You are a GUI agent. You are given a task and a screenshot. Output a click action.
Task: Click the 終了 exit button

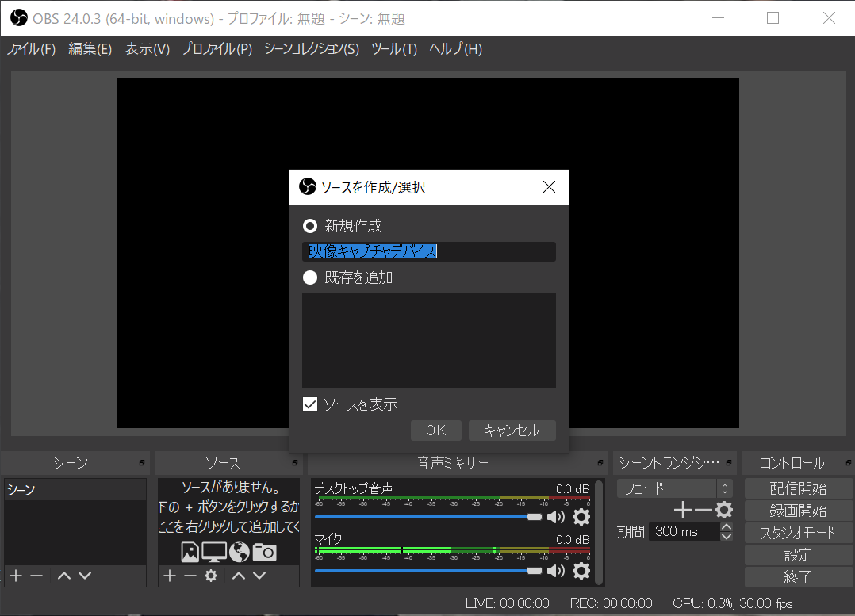click(x=798, y=576)
